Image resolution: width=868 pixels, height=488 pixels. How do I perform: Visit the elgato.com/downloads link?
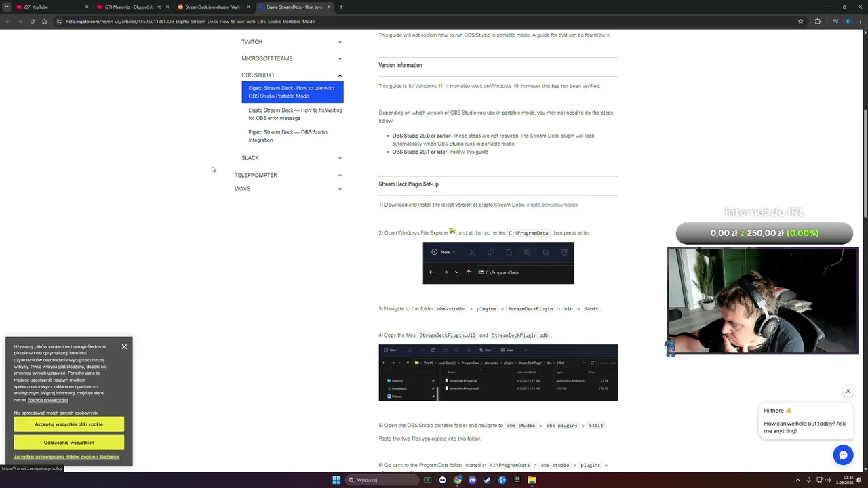click(x=552, y=205)
